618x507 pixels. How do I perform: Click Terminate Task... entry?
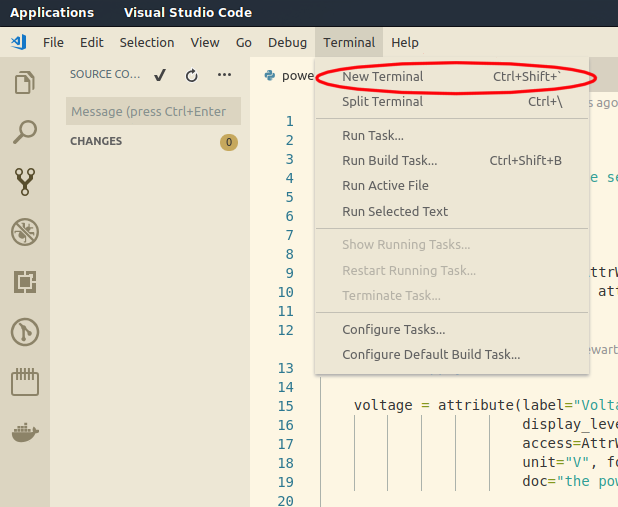click(x=452, y=295)
